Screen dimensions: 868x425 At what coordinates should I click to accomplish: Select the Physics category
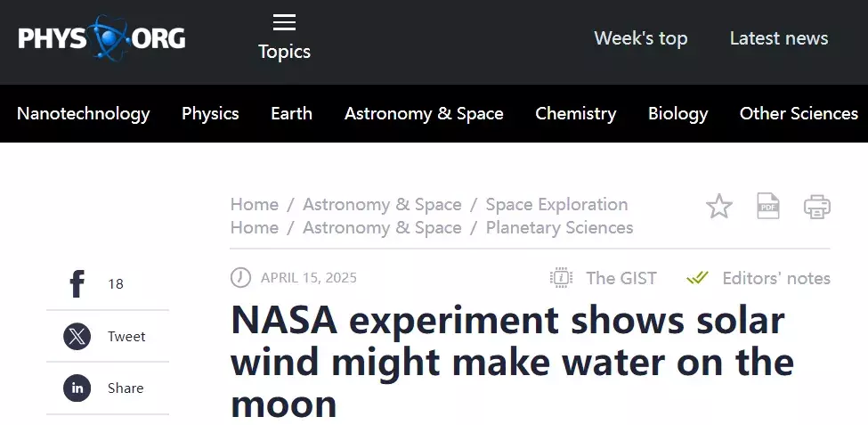coord(210,113)
